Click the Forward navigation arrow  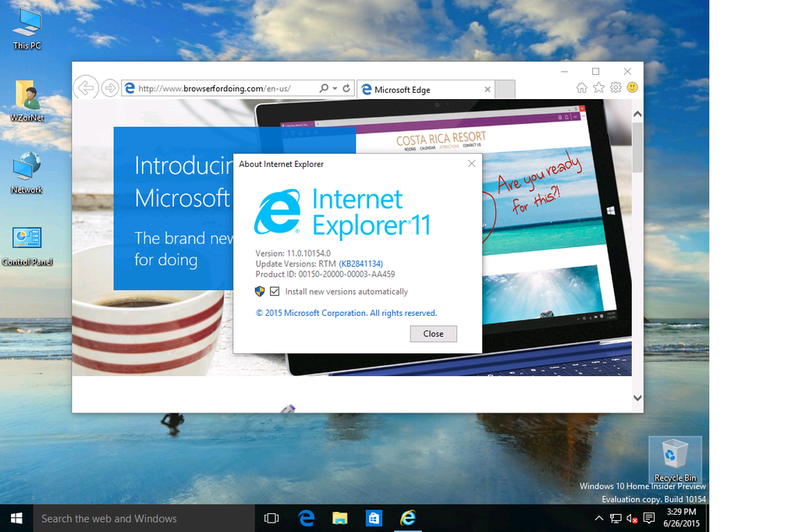(x=109, y=88)
